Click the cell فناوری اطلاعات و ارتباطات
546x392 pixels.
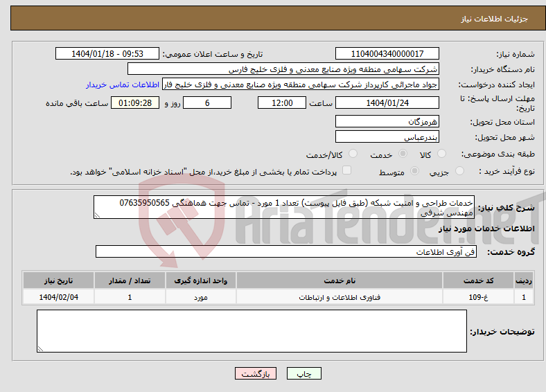(340, 297)
